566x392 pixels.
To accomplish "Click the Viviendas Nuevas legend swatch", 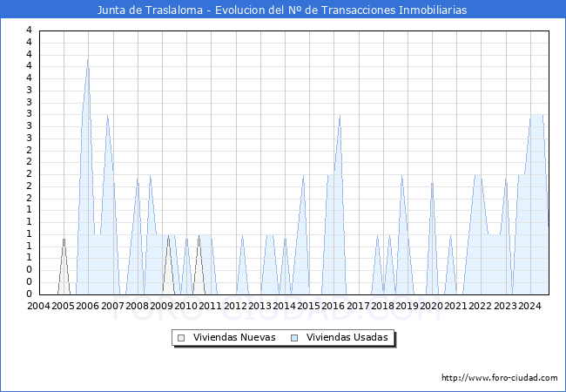I will coord(181,338).
